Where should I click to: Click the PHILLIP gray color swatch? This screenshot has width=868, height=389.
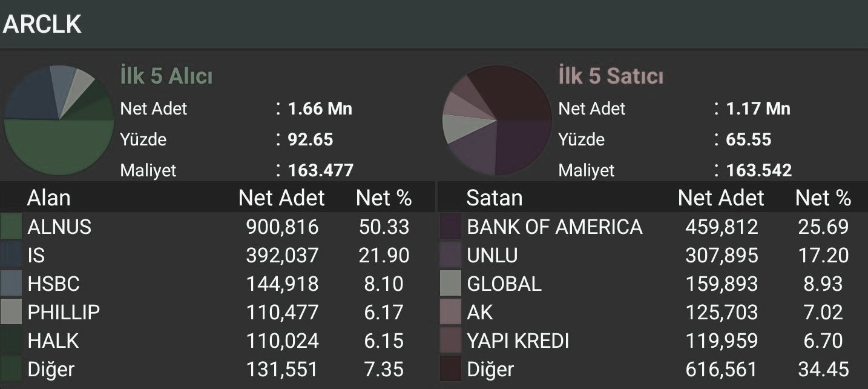point(12,312)
